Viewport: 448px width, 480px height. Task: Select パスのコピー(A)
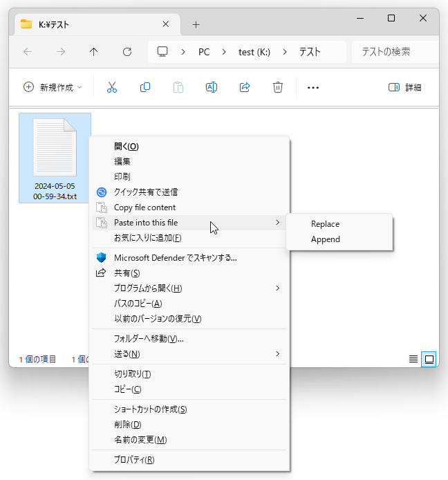pyautogui.click(x=189, y=304)
